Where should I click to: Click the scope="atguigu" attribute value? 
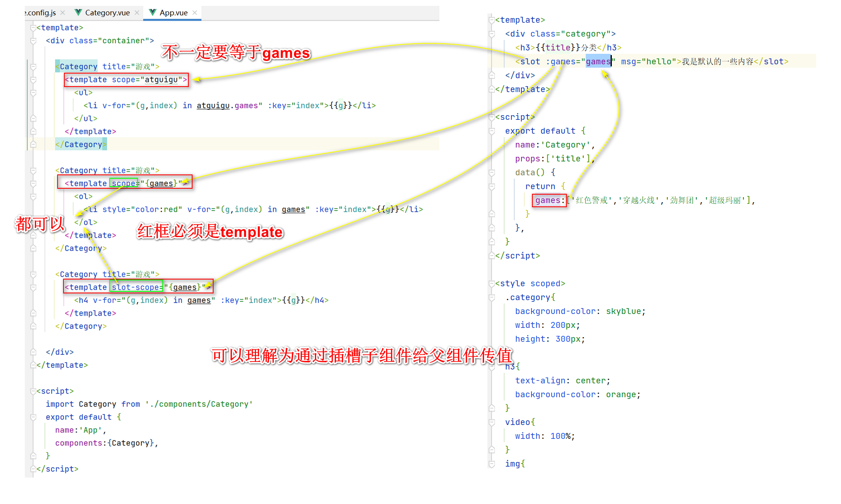pyautogui.click(x=161, y=79)
